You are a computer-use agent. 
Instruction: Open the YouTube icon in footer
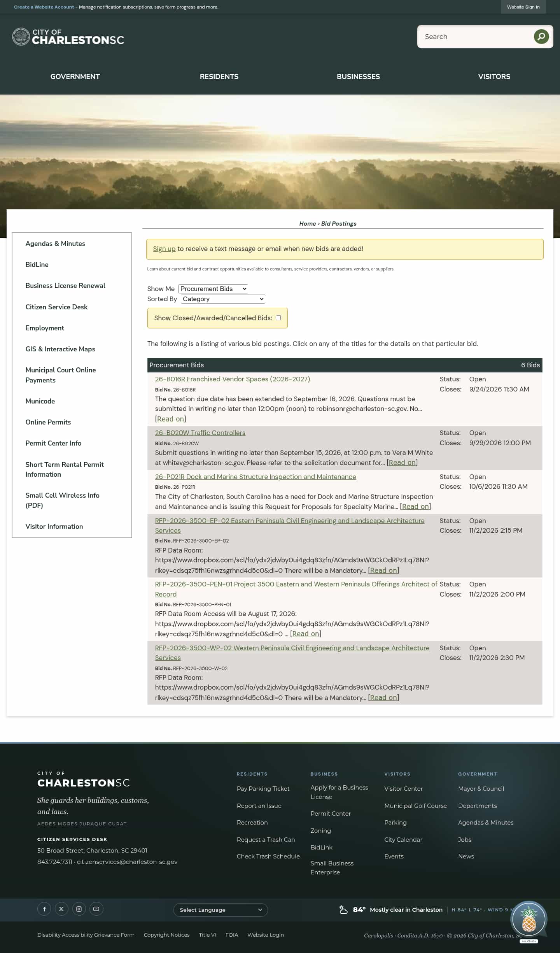[96, 909]
